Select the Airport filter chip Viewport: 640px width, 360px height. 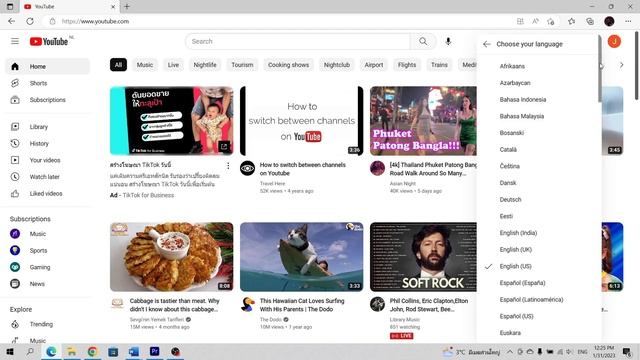(x=374, y=65)
